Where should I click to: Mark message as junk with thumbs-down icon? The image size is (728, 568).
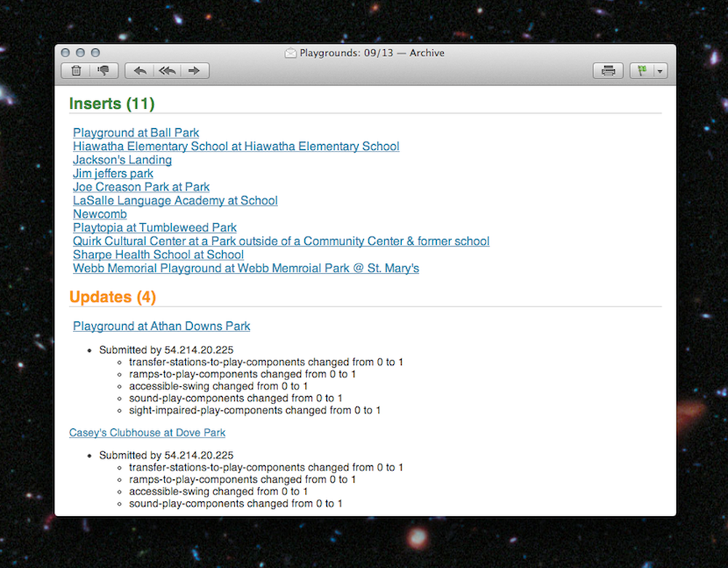104,71
